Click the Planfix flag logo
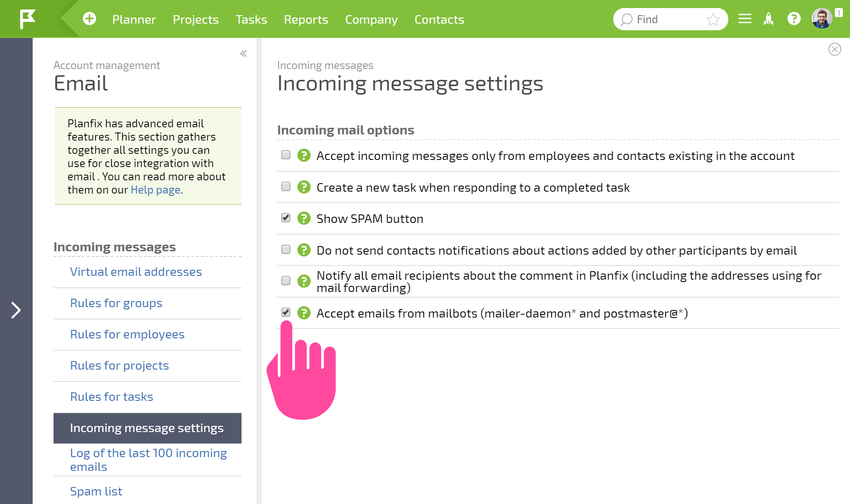The image size is (850, 504). tap(27, 19)
